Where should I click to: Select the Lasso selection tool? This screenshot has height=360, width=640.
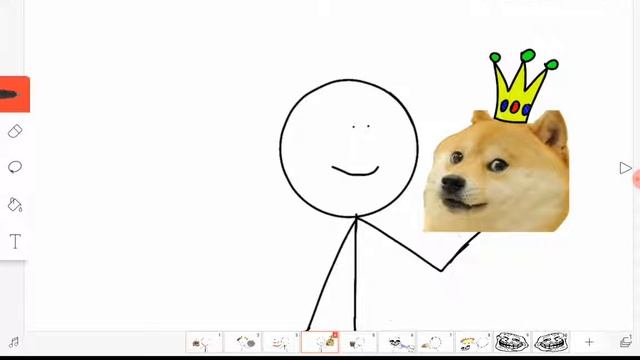coord(15,167)
